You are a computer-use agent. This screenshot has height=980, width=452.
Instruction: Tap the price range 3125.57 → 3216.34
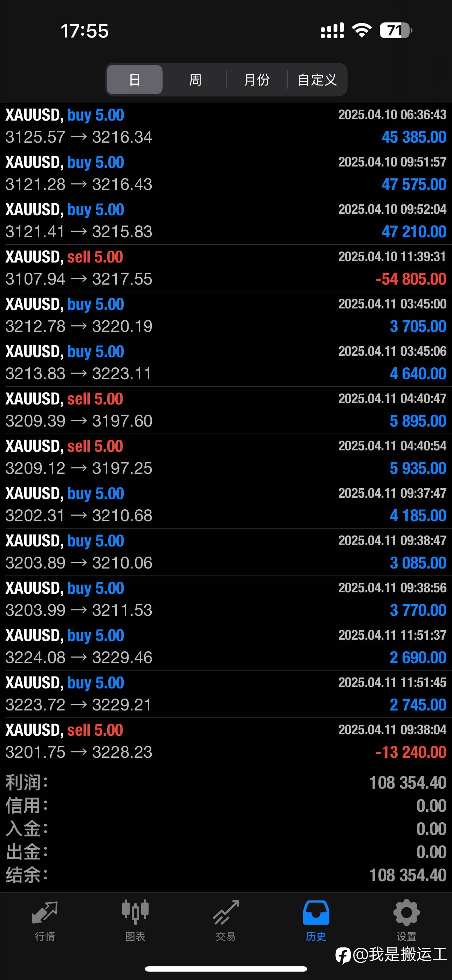79,137
